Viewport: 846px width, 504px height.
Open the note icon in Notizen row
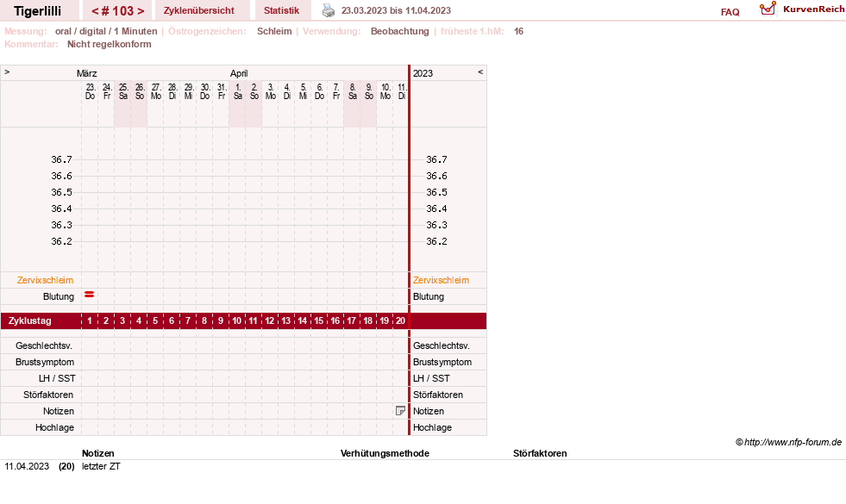tap(400, 411)
